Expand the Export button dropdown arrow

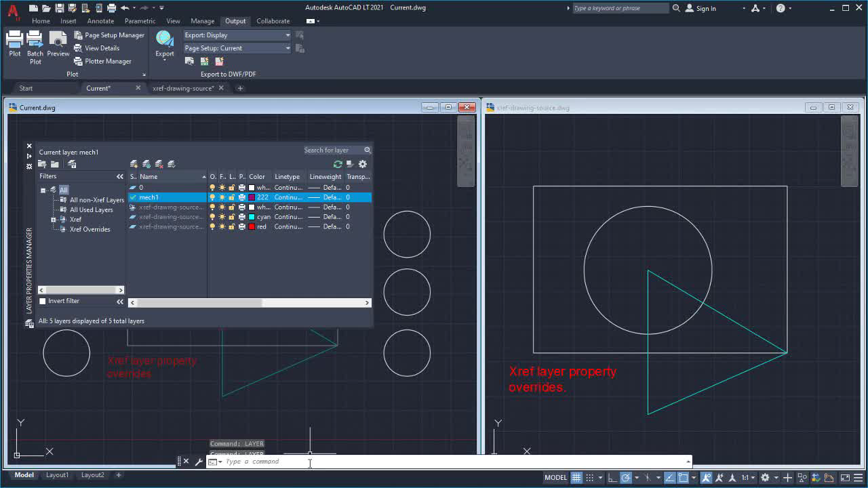point(164,60)
